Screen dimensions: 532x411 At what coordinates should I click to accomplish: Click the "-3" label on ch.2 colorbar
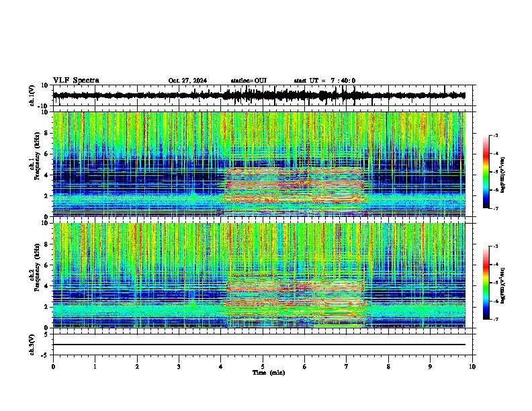[x=495, y=246]
